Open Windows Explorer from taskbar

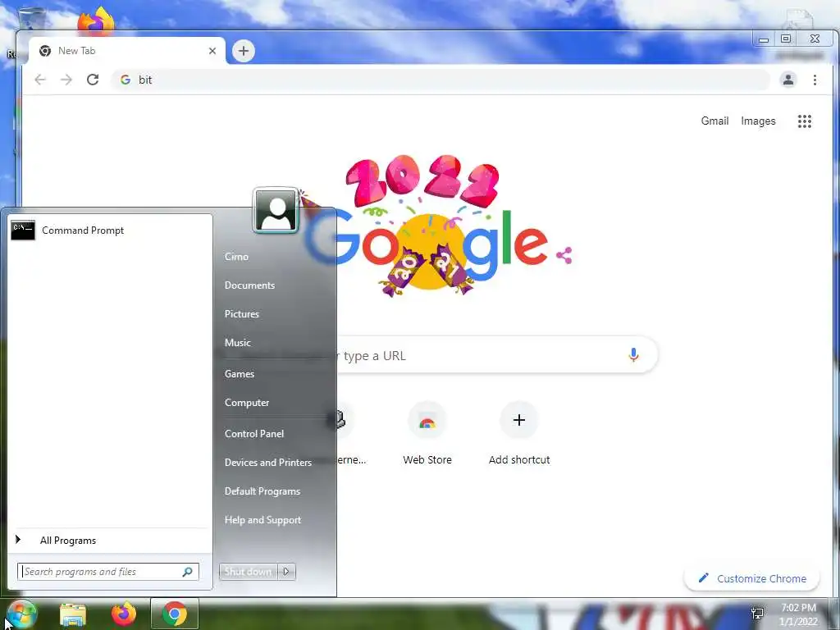[73, 614]
